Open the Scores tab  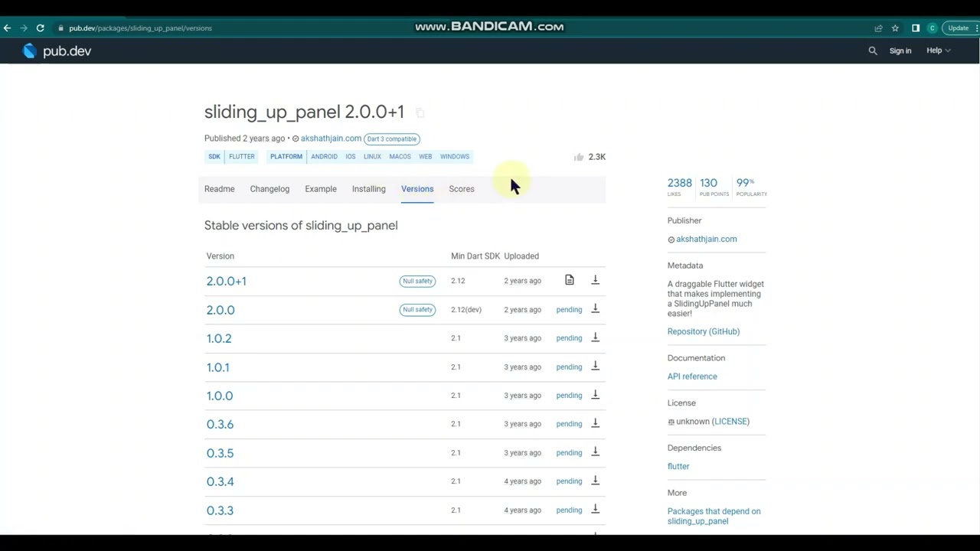coord(462,189)
